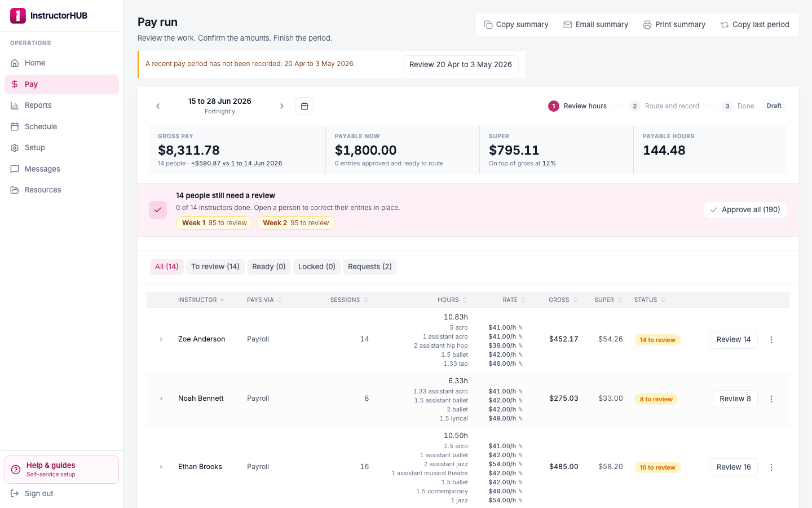The width and height of the screenshot is (812, 508).
Task: Click the 14 to review status badge
Action: pos(657,340)
